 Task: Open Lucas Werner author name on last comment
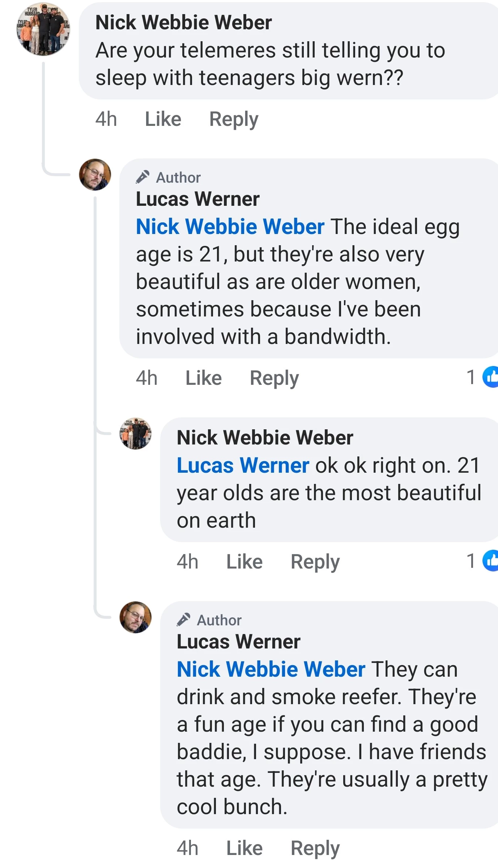(238, 642)
